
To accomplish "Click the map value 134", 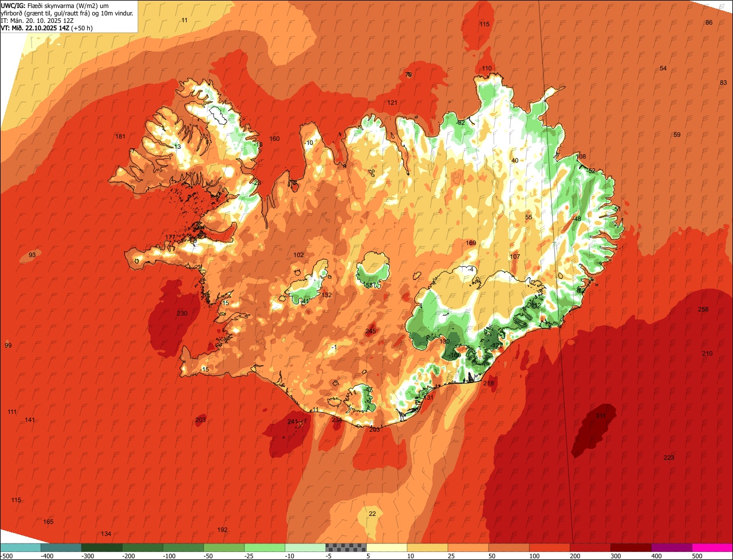I will [x=106, y=534].
